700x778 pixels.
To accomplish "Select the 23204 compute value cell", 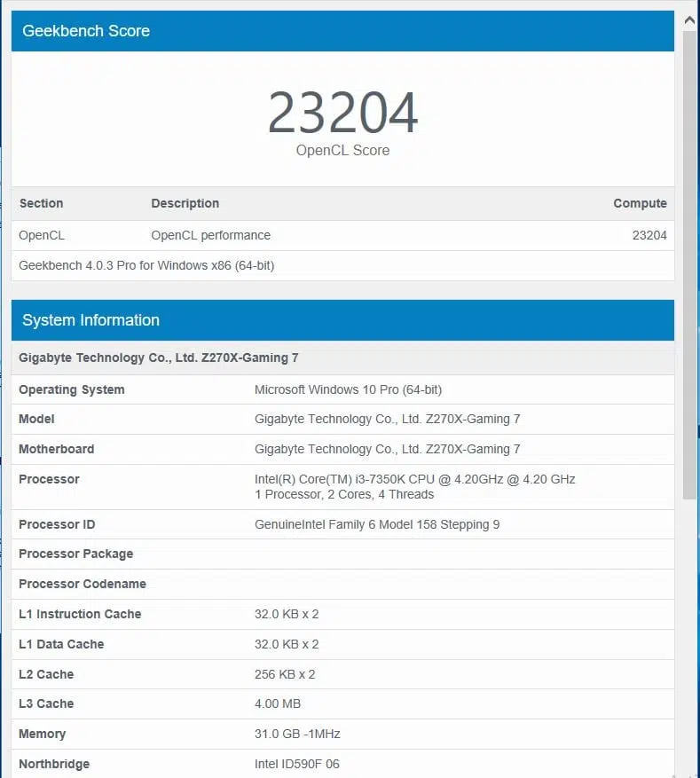I will 649,235.
